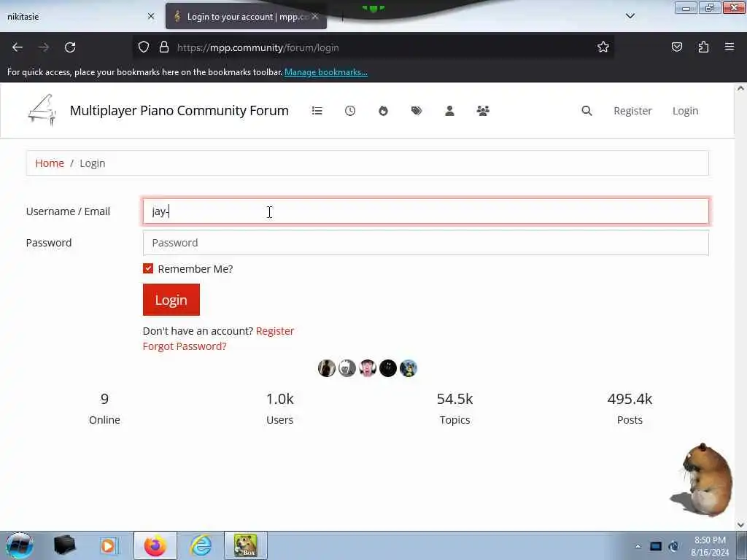
Task: Close the Login to your account tab
Action: click(x=315, y=16)
